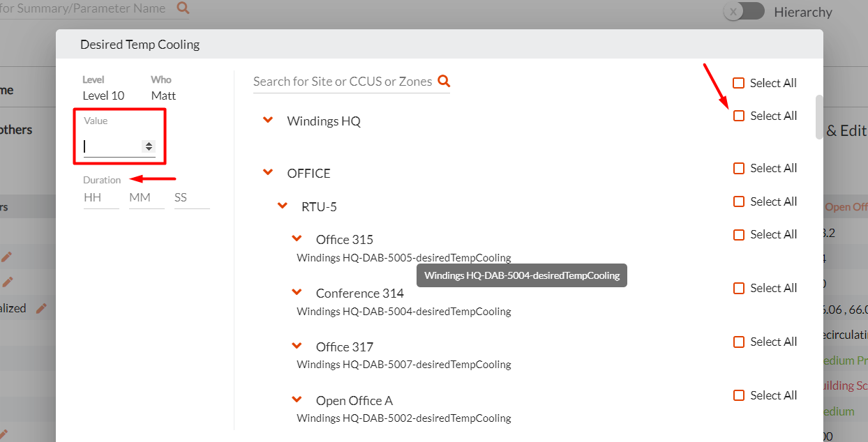Click the dialog's vertical scrollbar
The height and width of the screenshot is (442, 868).
tap(818, 117)
